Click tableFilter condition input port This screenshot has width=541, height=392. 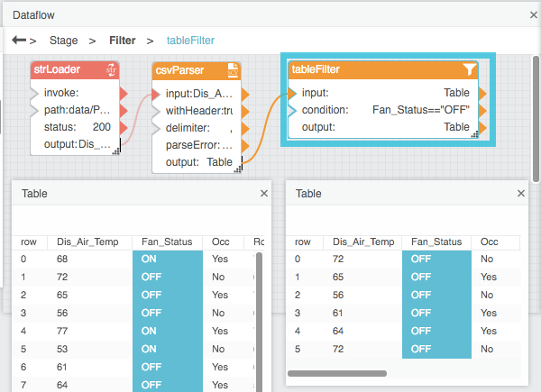click(x=291, y=110)
